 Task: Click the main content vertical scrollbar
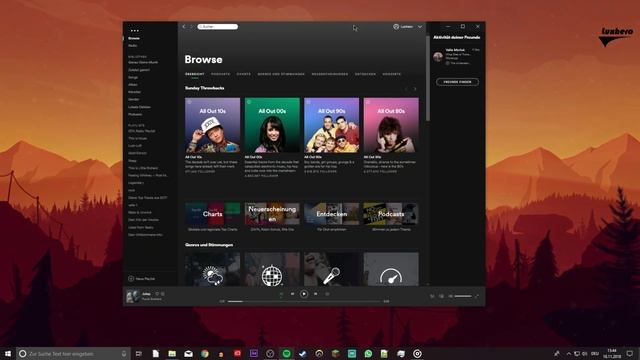tap(427, 79)
